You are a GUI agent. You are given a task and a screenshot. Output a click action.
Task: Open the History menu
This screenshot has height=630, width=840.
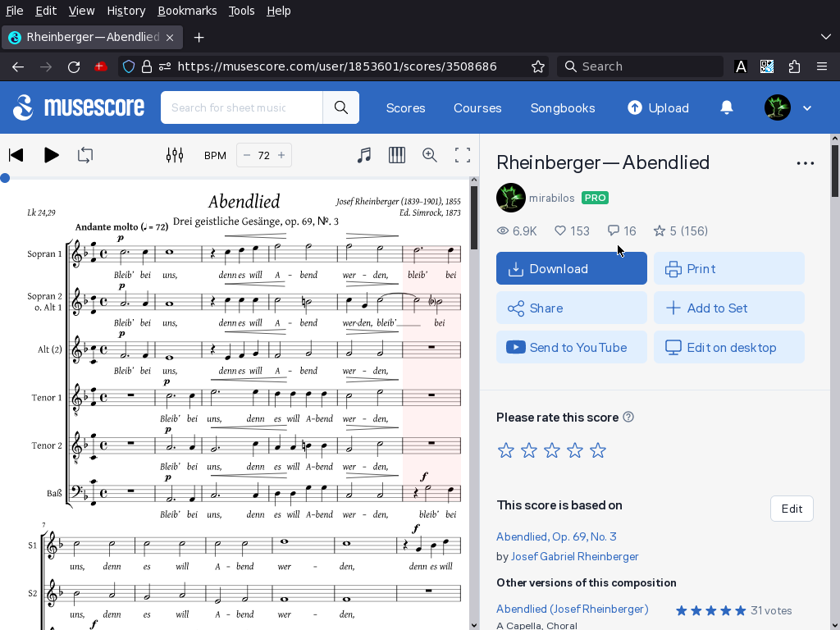126,11
